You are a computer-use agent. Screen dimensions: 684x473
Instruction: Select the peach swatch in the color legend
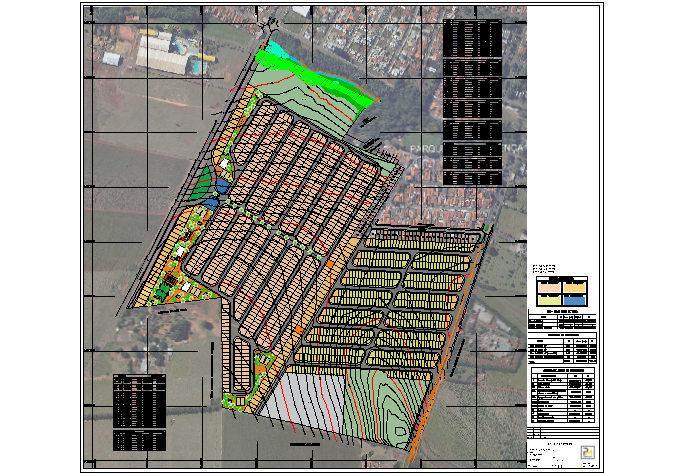[x=549, y=285]
